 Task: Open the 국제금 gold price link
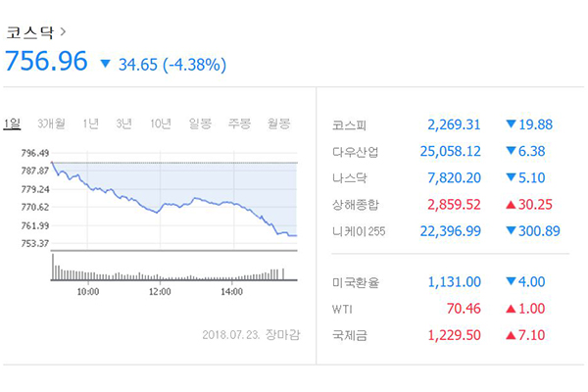351,335
